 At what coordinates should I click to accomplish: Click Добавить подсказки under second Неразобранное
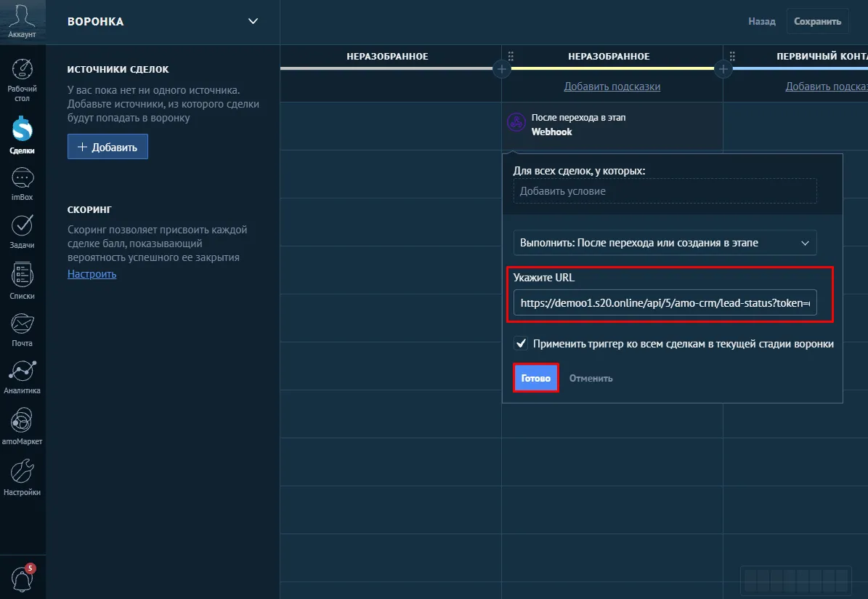coord(612,87)
